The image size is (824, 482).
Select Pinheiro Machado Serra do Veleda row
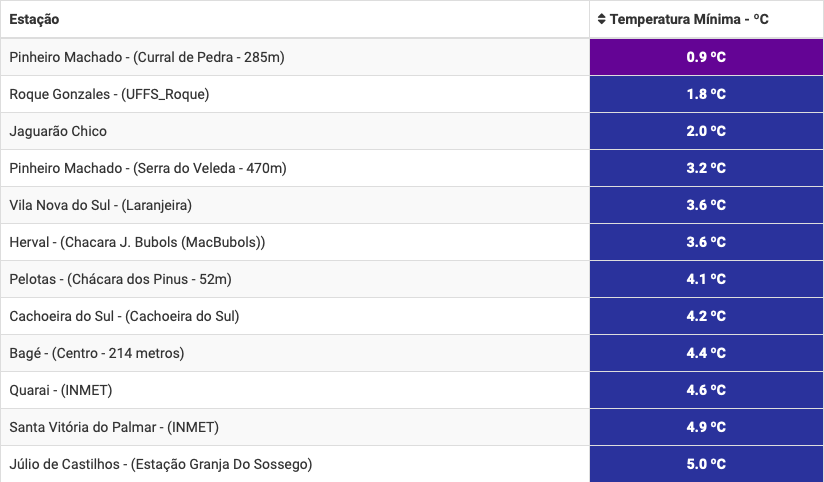coord(148,168)
